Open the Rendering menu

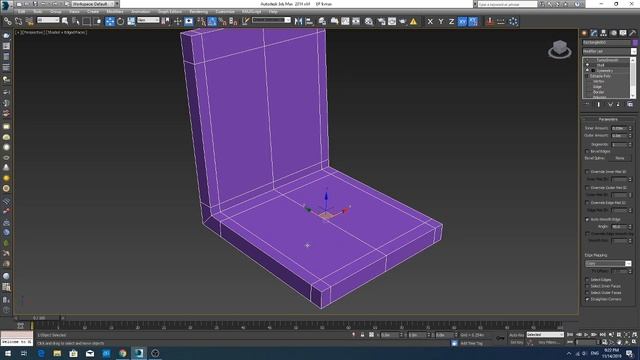point(198,12)
